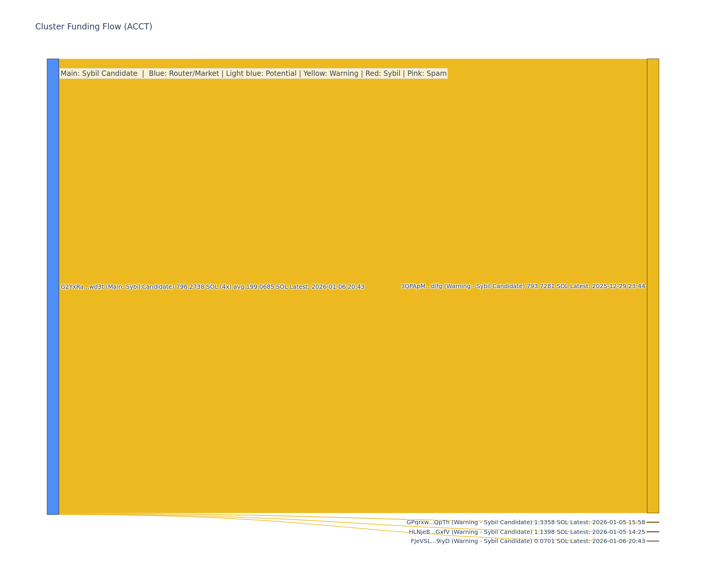
Task: Click the Cluster Funding Flow (ACCT) title
Action: click(x=94, y=26)
